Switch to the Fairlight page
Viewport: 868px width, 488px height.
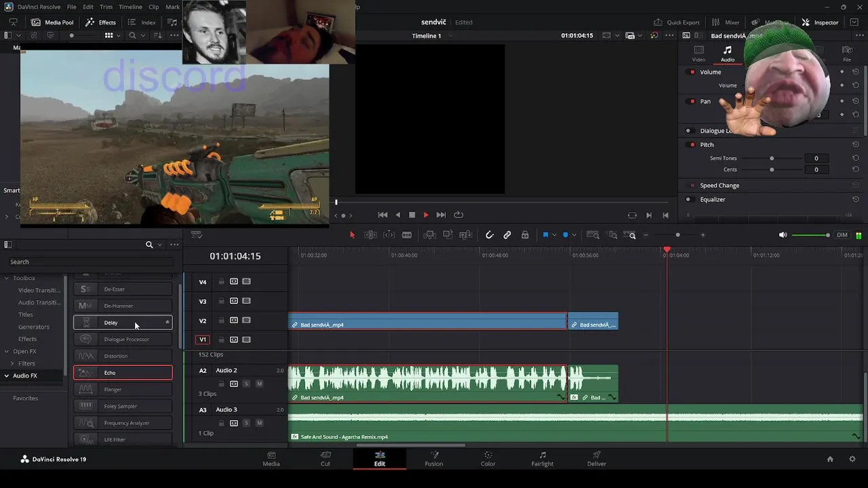pyautogui.click(x=542, y=459)
